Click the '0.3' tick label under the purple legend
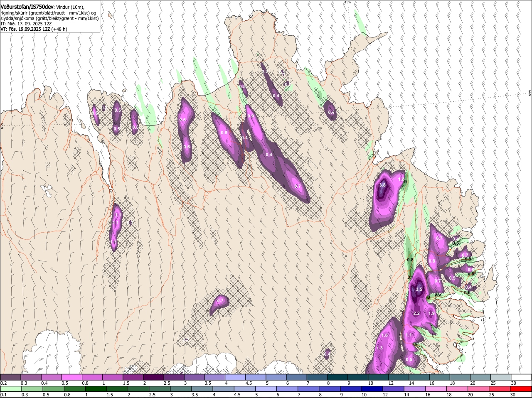The image size is (532, 398). tap(24, 383)
